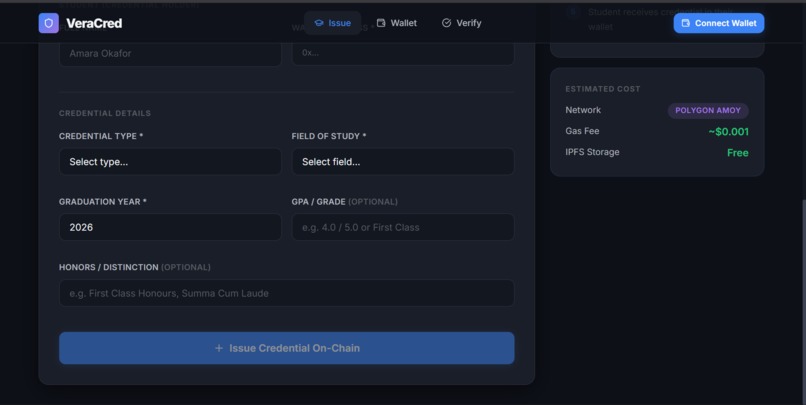Click the Graduation Year field showing 2026

click(x=170, y=227)
